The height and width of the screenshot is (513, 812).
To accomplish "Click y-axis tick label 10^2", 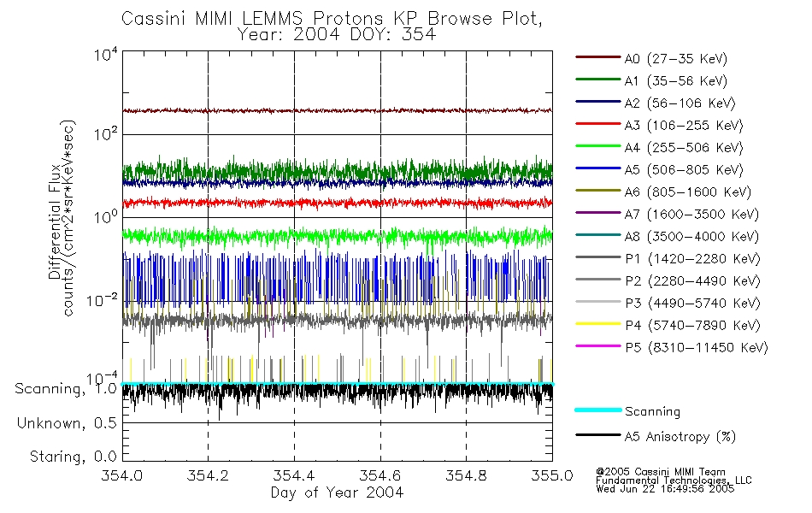I will [106, 135].
